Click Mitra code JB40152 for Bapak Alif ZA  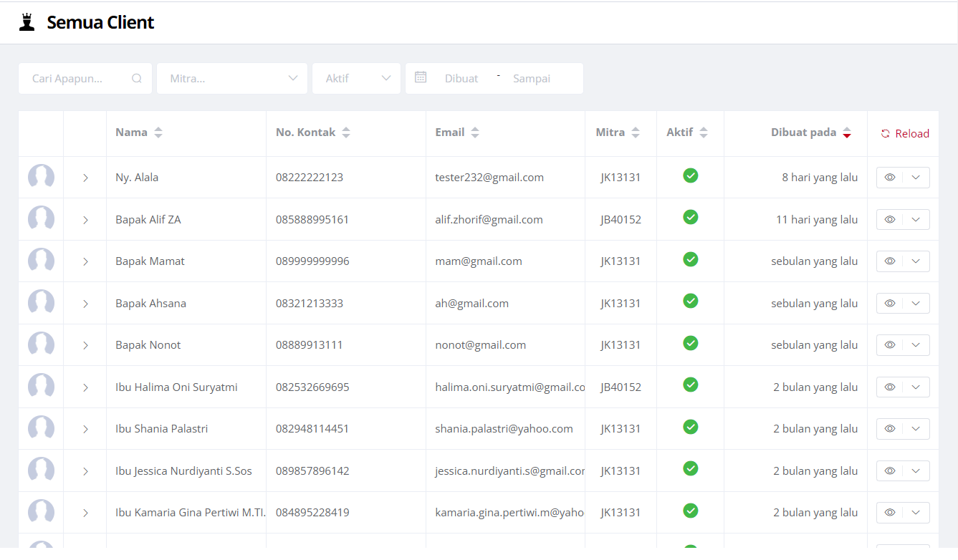621,220
